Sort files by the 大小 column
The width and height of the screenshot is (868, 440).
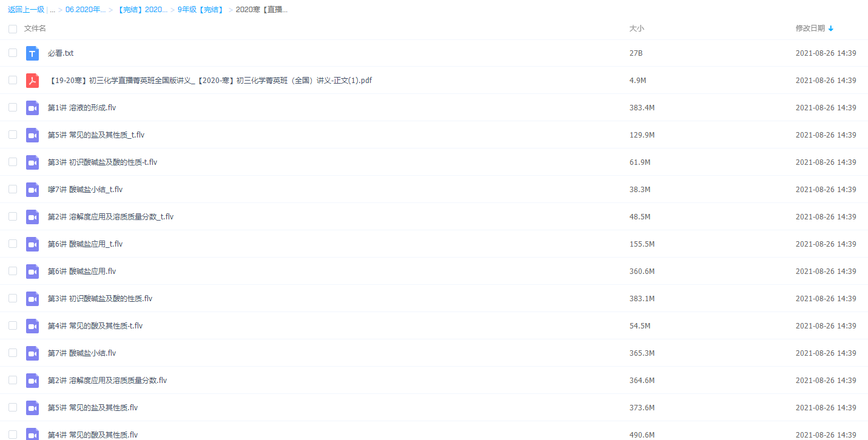coord(636,28)
